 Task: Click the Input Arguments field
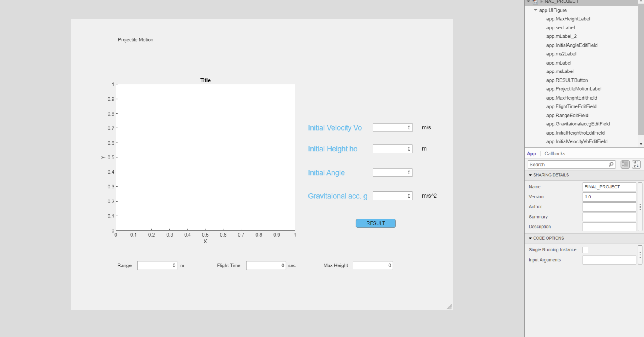(609, 260)
